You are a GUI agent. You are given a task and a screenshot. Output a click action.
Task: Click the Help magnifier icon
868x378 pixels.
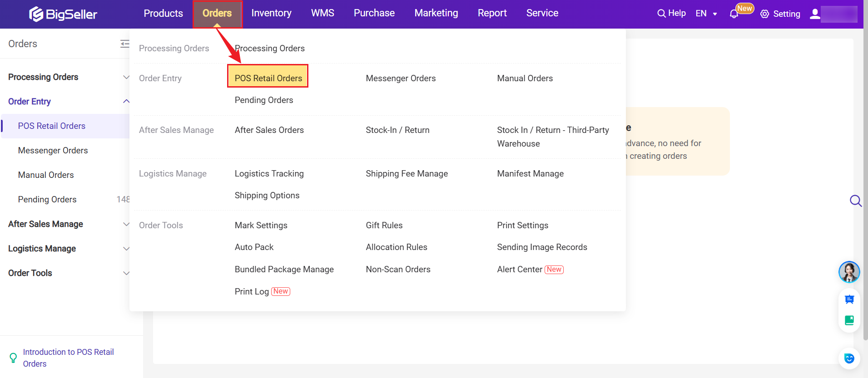661,14
